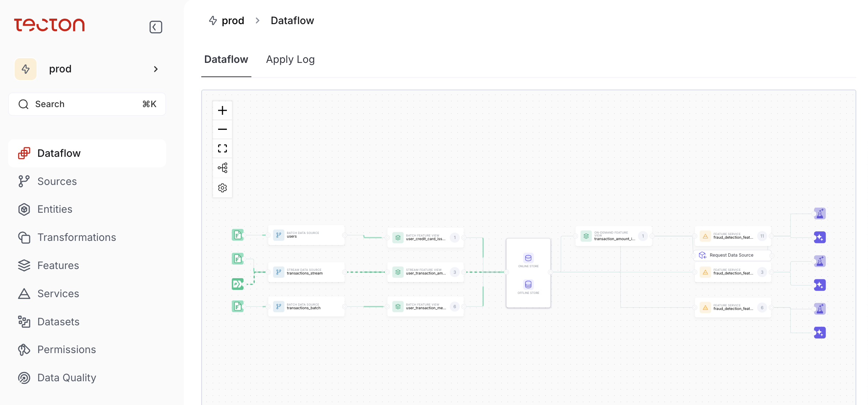Open canvas settings gear icon
This screenshot has width=868, height=405.
pyautogui.click(x=222, y=188)
